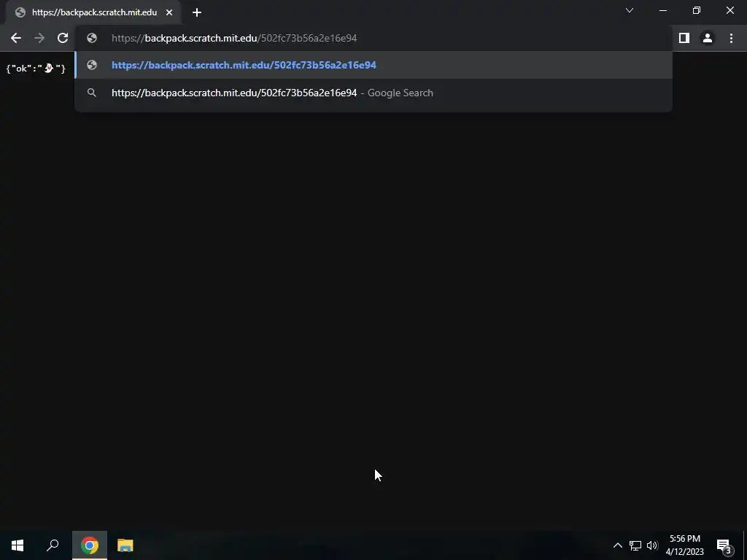Show hidden system tray icons
The height and width of the screenshot is (560, 747).
(617, 545)
